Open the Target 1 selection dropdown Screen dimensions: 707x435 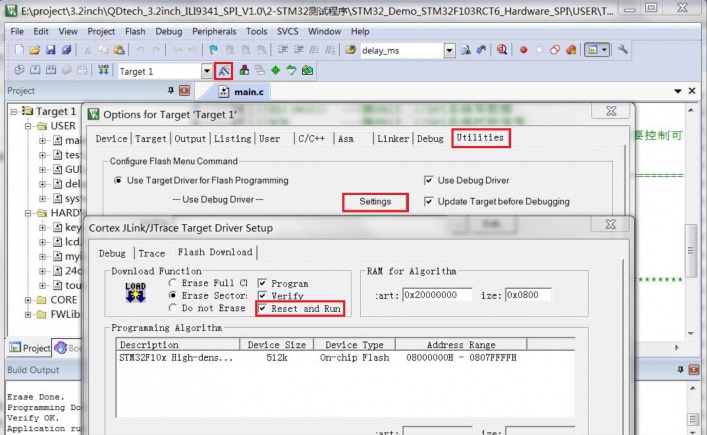coord(207,71)
